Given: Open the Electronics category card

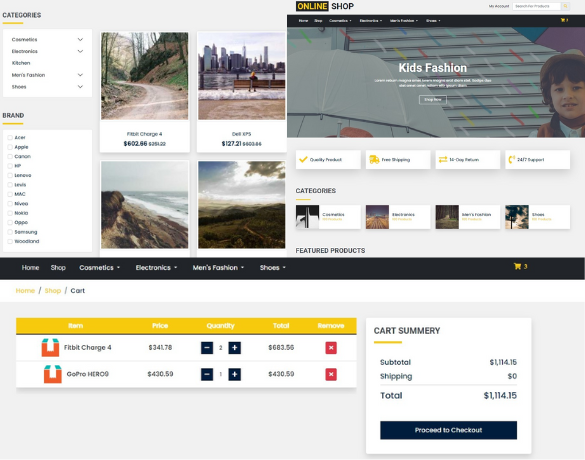Looking at the screenshot, I should (398, 217).
